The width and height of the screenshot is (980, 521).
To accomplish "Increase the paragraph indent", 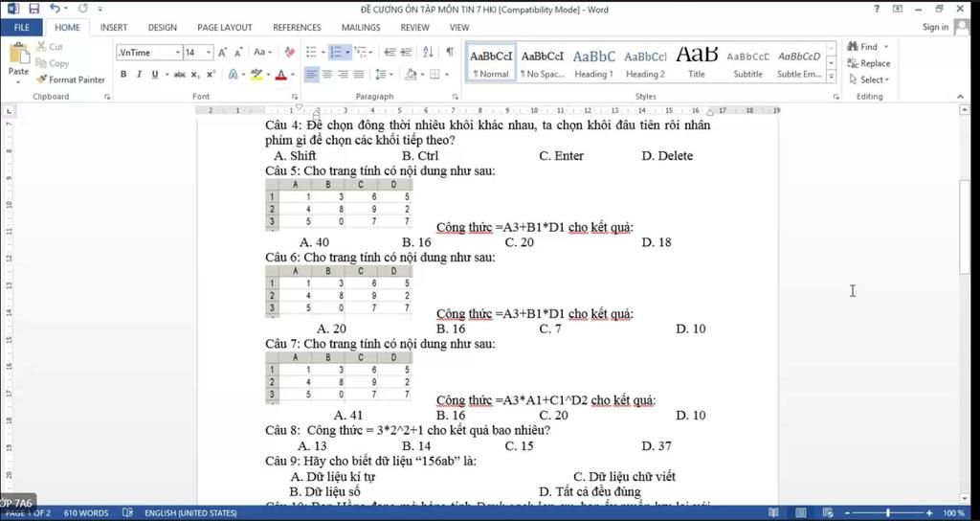I will point(406,53).
